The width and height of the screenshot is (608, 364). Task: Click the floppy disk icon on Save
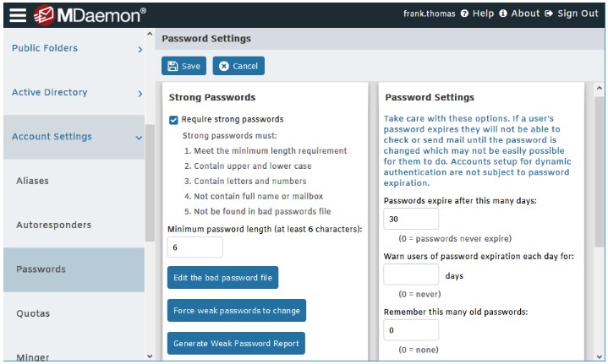pos(173,66)
